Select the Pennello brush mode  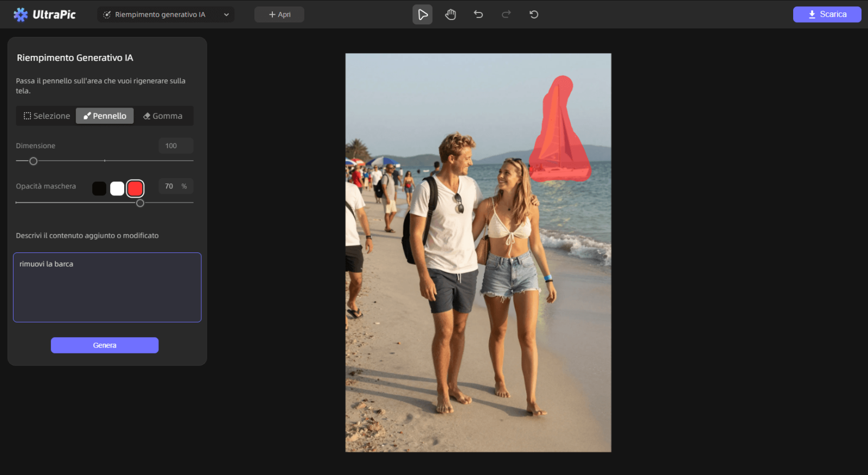tap(105, 116)
